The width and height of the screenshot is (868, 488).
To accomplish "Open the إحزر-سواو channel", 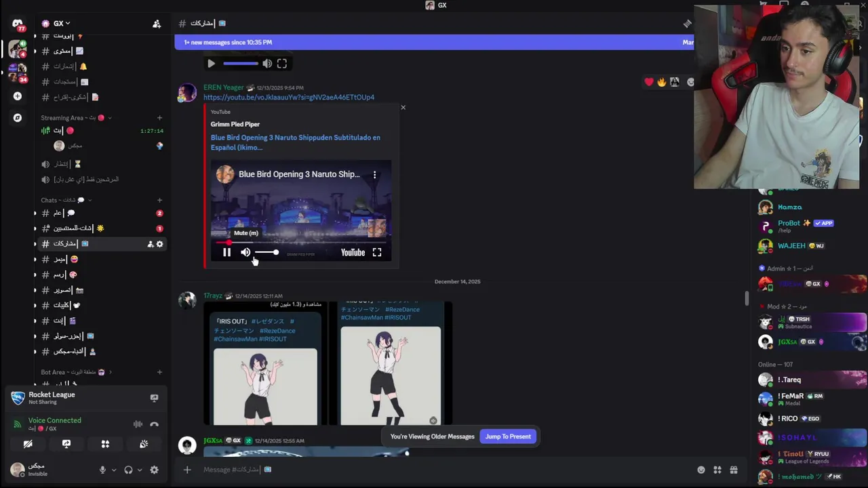I will click(x=102, y=336).
